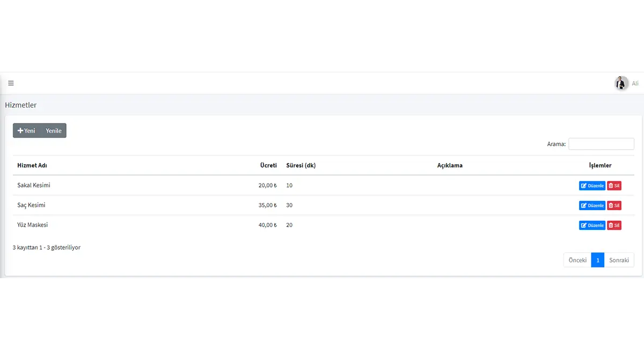Click Ali's profile avatar

(621, 83)
